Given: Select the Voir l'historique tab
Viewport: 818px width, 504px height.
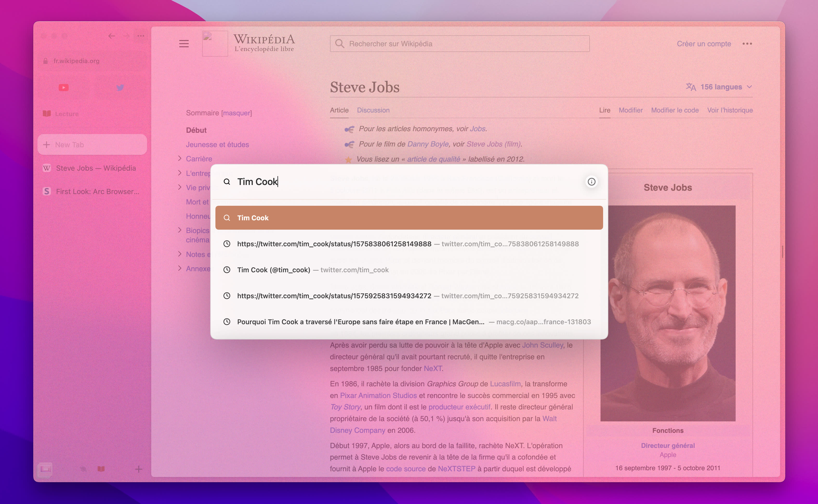Looking at the screenshot, I should (730, 110).
